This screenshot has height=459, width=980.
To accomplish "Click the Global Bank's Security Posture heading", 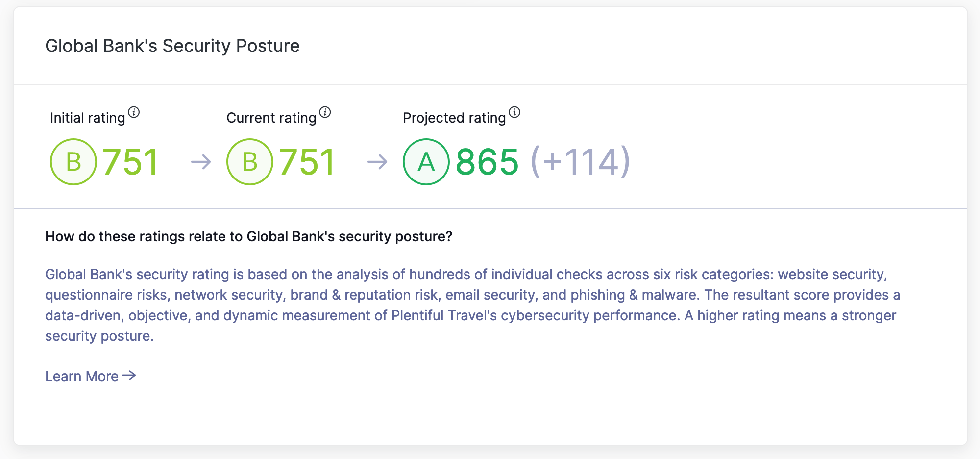I will pyautogui.click(x=172, y=46).
